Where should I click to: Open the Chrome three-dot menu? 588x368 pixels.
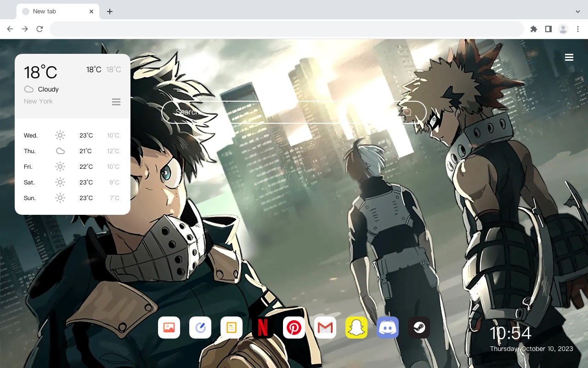[x=578, y=29]
